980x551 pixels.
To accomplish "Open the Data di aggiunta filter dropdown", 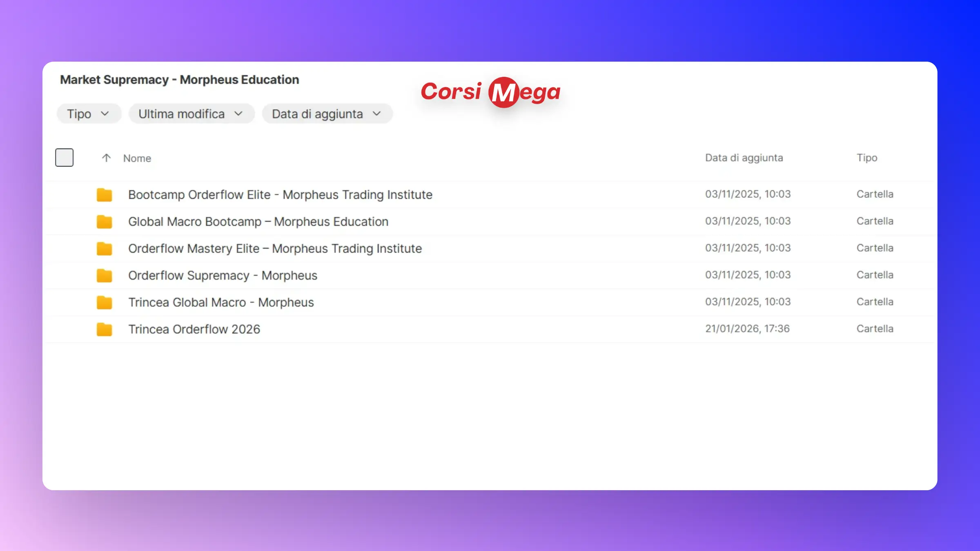I will click(327, 114).
